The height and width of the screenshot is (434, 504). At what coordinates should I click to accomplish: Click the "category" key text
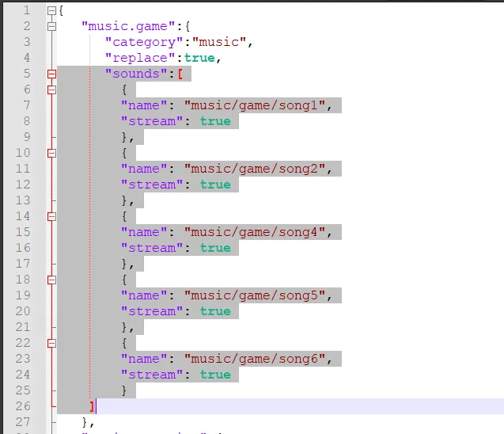point(143,42)
